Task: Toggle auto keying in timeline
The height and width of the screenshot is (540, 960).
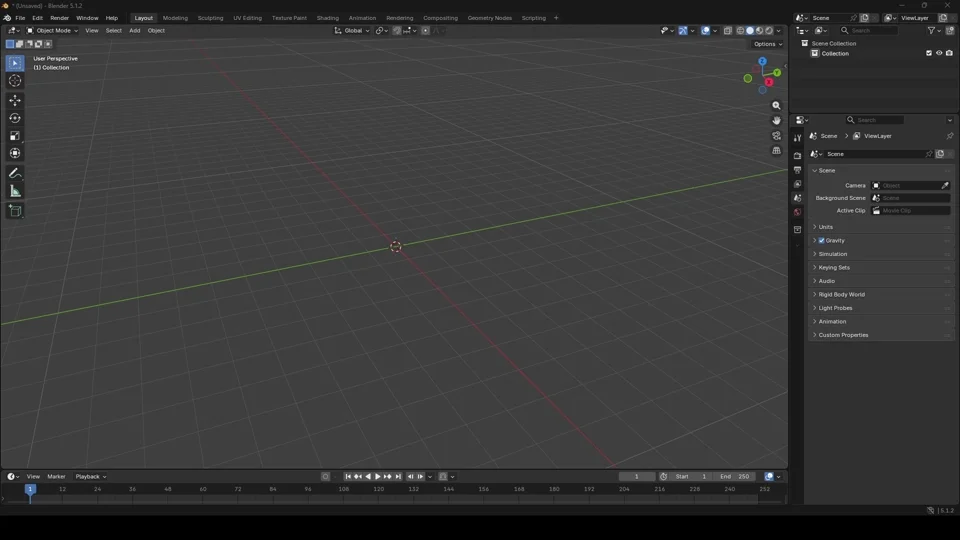Action: [x=326, y=476]
